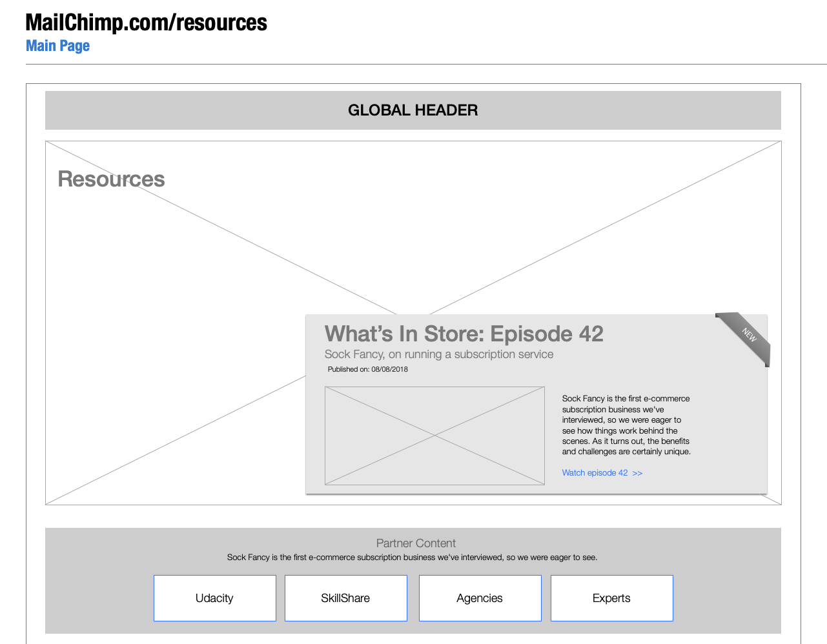This screenshot has height=644, width=827.
Task: Click the Watch episode 42 link text
Action: 595,473
